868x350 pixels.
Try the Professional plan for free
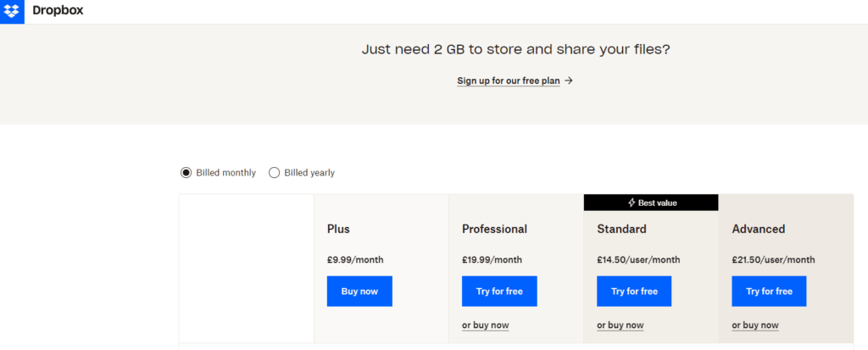499,292
